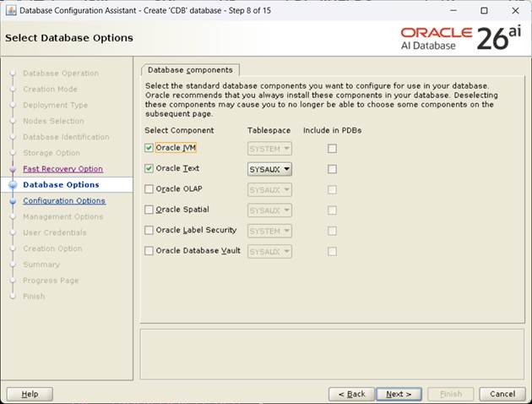532x404 pixels.
Task: Click the Finish step label in sidebar
Action: (34, 297)
